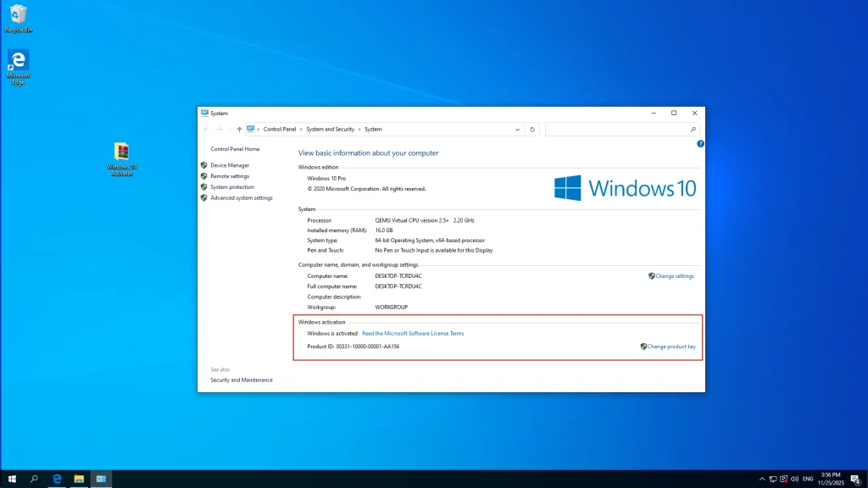The image size is (868, 488).
Task: Launch Microsoft Edge from the desktop icon
Action: point(18,59)
